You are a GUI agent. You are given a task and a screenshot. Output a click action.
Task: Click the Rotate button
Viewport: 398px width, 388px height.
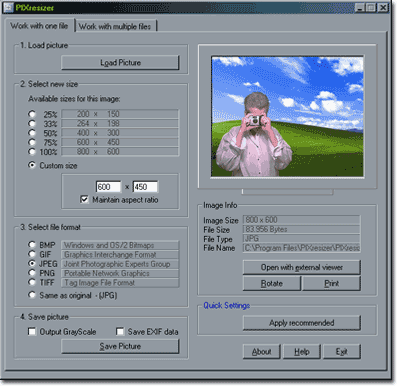click(x=272, y=284)
